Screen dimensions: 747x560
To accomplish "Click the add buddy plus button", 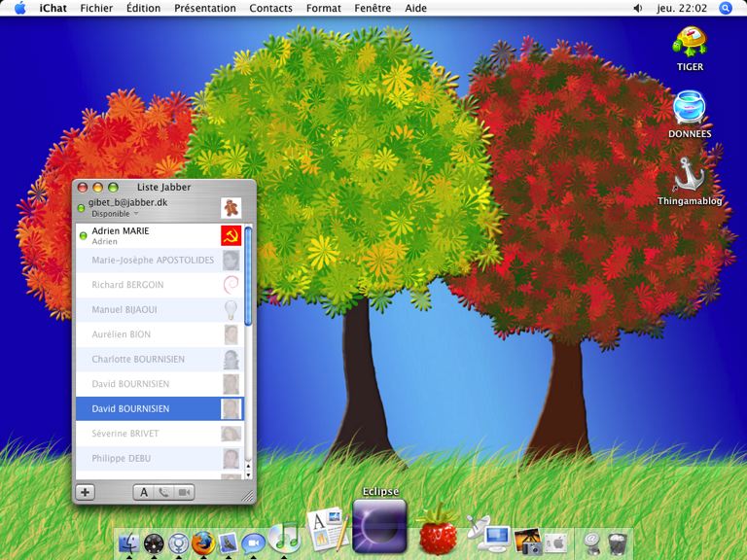I will pos(86,492).
